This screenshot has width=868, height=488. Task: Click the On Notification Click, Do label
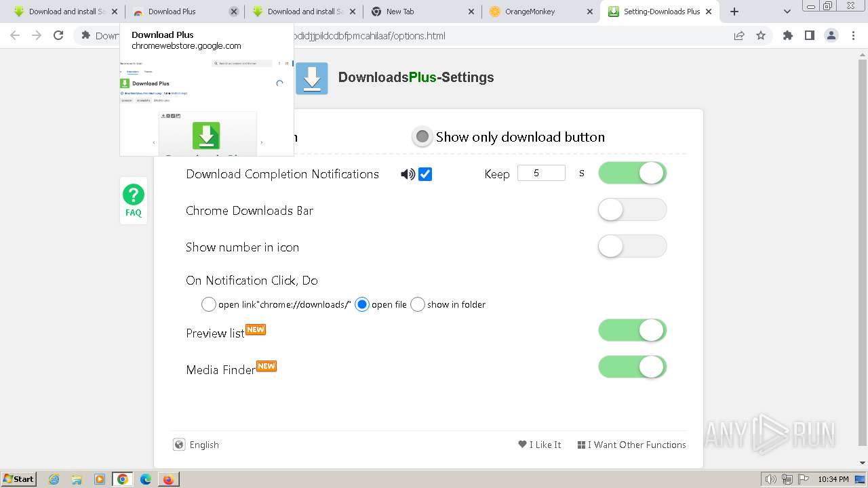click(x=252, y=281)
